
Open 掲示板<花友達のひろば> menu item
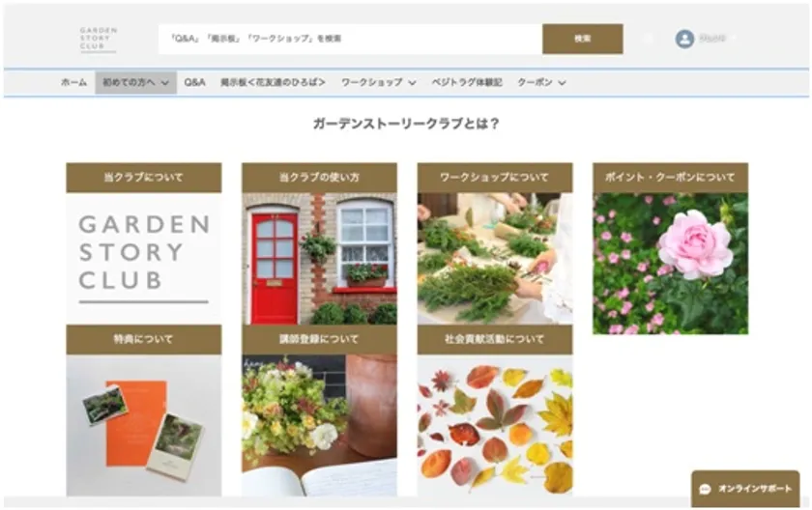273,82
